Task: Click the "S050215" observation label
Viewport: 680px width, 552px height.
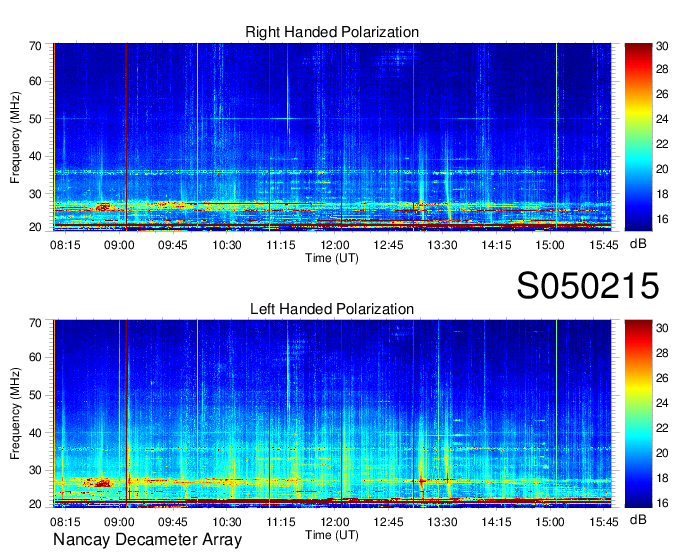Action: pyautogui.click(x=588, y=286)
